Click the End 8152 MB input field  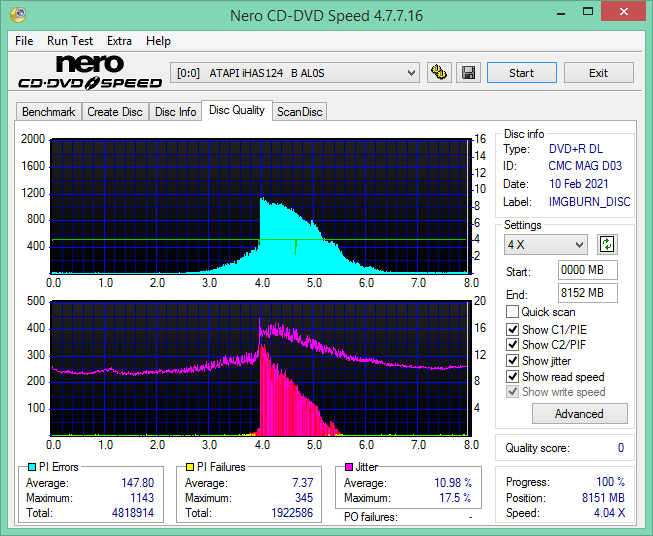click(x=588, y=293)
